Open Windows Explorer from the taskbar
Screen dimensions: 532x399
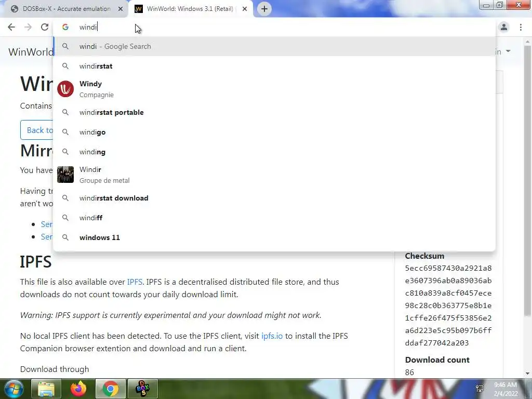[46, 389]
